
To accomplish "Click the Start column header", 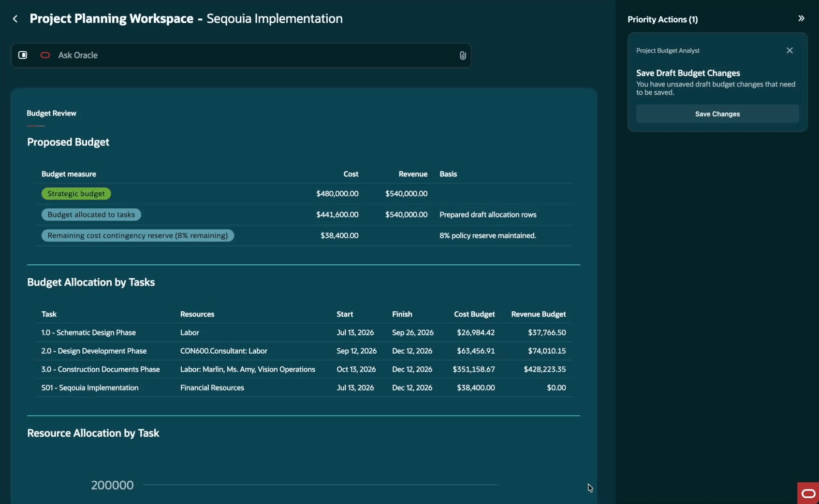I will 345,314.
